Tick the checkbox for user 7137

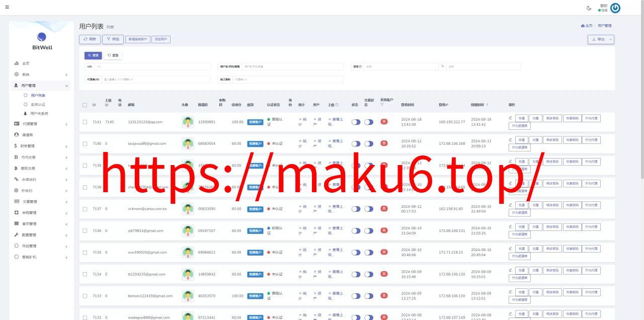pyautogui.click(x=85, y=209)
